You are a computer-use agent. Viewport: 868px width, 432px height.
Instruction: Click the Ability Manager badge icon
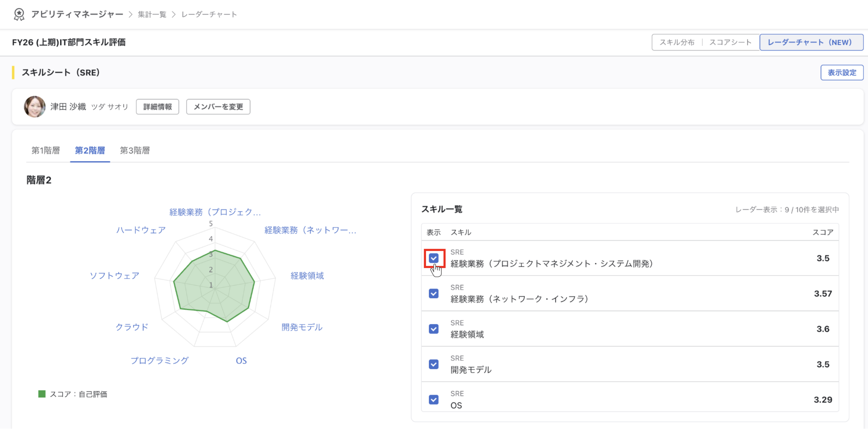(19, 14)
